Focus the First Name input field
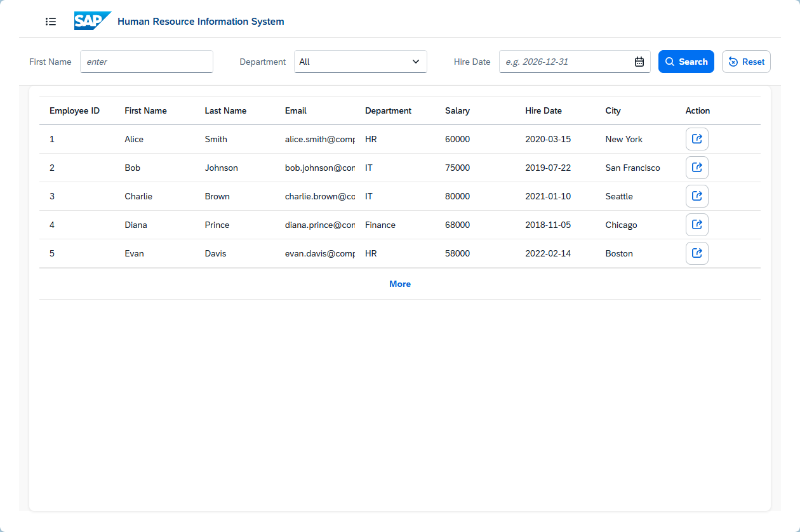The height and width of the screenshot is (532, 800). click(x=146, y=62)
